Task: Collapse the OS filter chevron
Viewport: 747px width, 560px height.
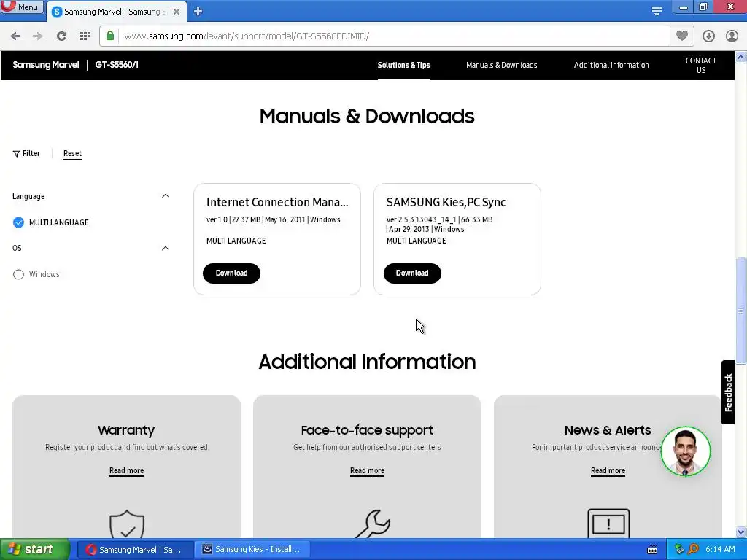Action: coord(166,248)
